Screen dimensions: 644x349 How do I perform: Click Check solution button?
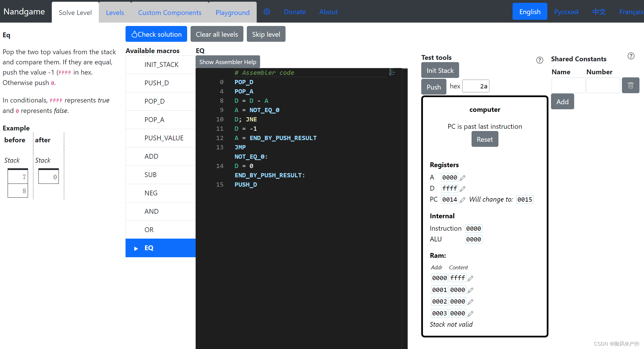pyautogui.click(x=156, y=34)
